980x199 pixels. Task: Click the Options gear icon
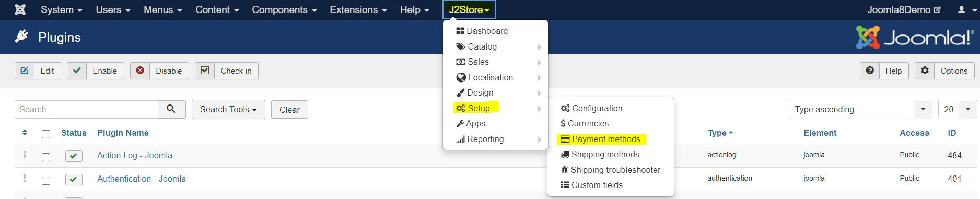pos(925,71)
